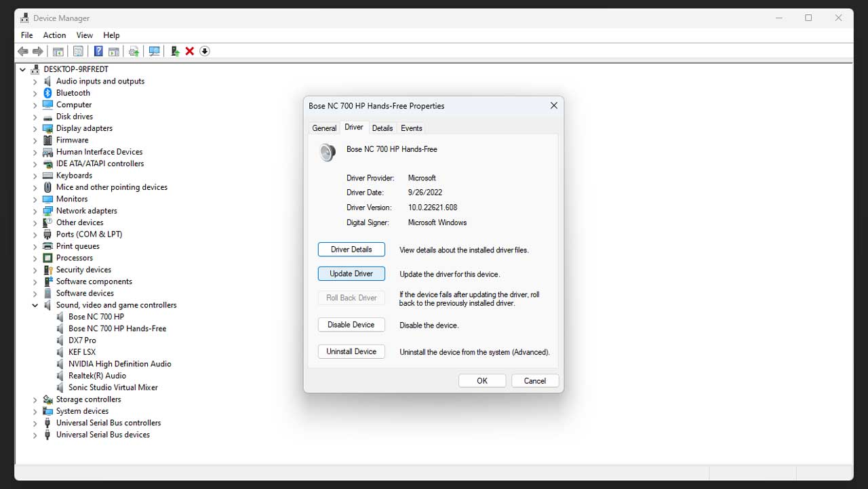Expand the Other devices category

click(35, 222)
